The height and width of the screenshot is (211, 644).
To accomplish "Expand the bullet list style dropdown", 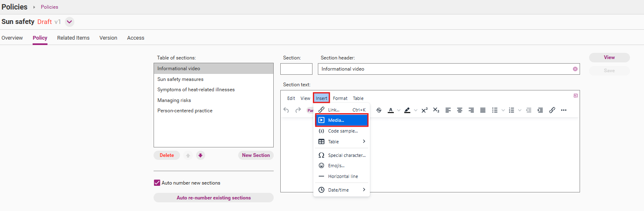I will click(503, 110).
